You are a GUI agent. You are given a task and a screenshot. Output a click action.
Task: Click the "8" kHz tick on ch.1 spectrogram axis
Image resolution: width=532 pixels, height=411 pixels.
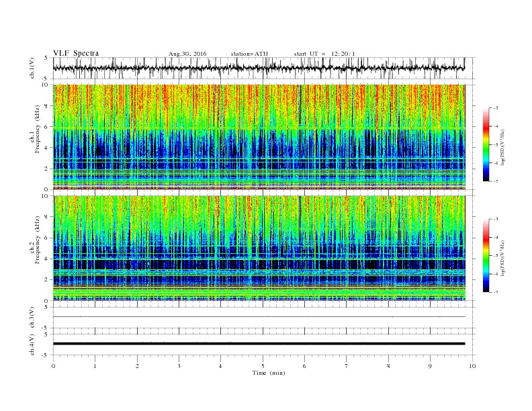[x=46, y=106]
